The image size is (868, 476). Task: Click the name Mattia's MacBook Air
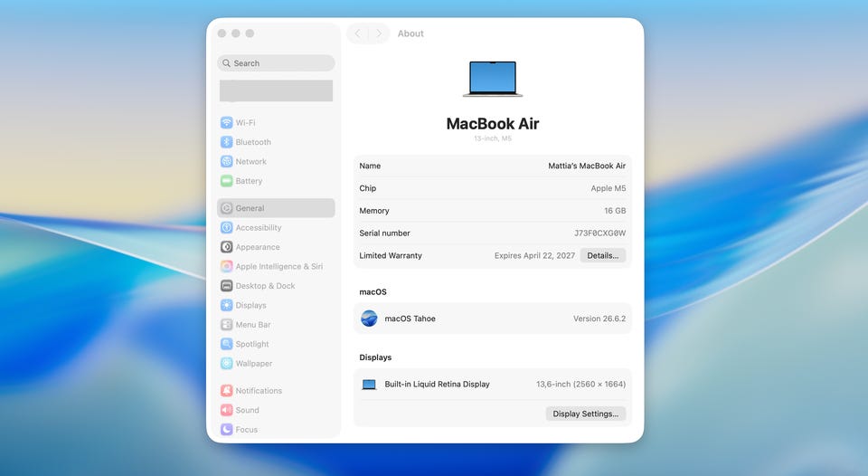(587, 166)
